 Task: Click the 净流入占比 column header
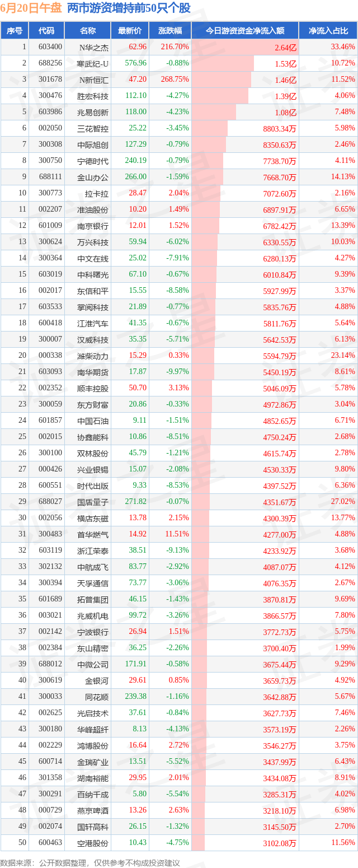coord(328,31)
